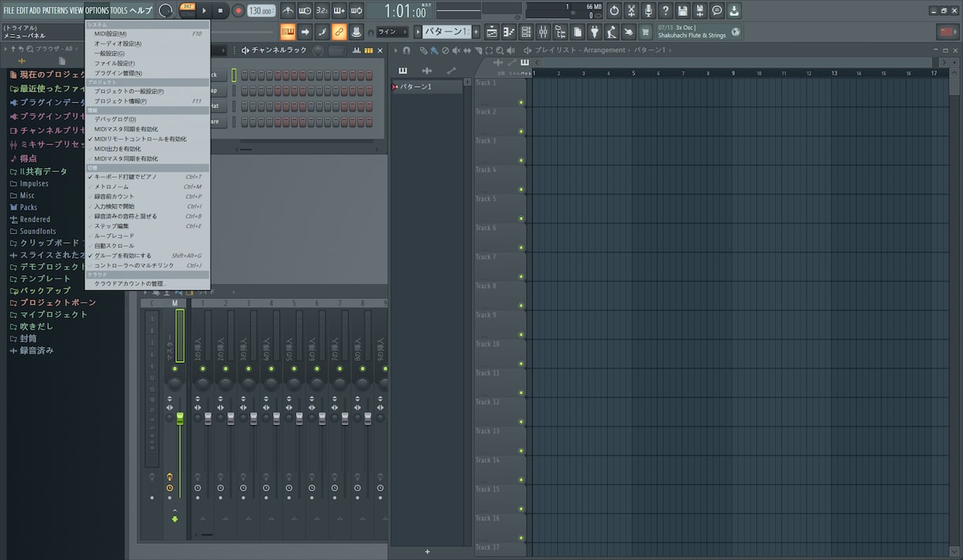Toggle メトロノーム option in the menu

(x=148, y=187)
